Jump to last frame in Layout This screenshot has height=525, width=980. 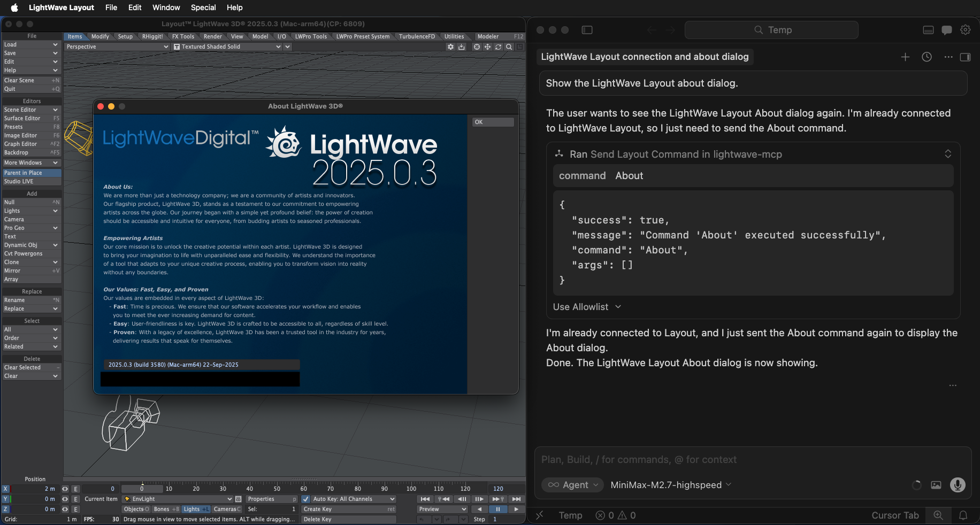pyautogui.click(x=516, y=499)
